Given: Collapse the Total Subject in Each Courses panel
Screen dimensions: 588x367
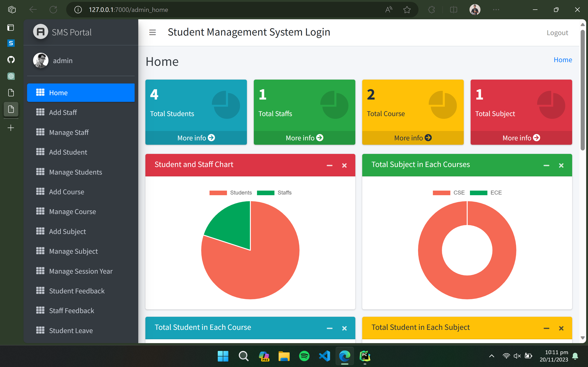Looking at the screenshot, I should 546,165.
